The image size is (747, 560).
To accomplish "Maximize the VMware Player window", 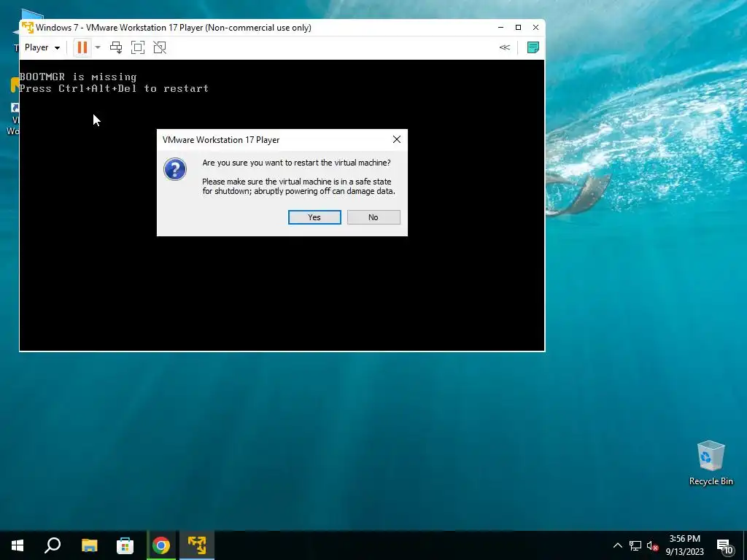I will coord(519,28).
